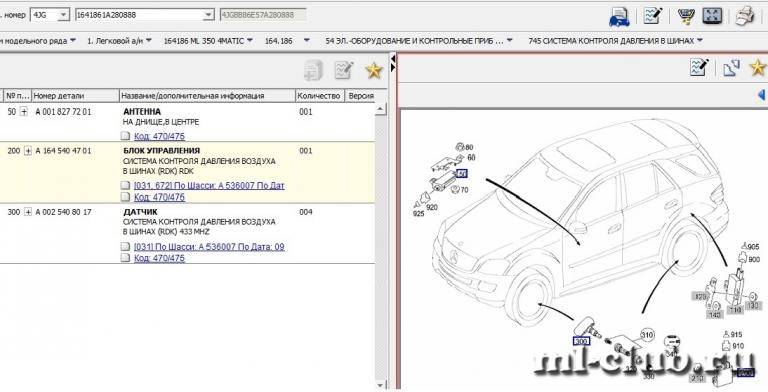Open Код: 470/475 link under БЛОК УПРАВЛЕНИЯ

point(159,197)
